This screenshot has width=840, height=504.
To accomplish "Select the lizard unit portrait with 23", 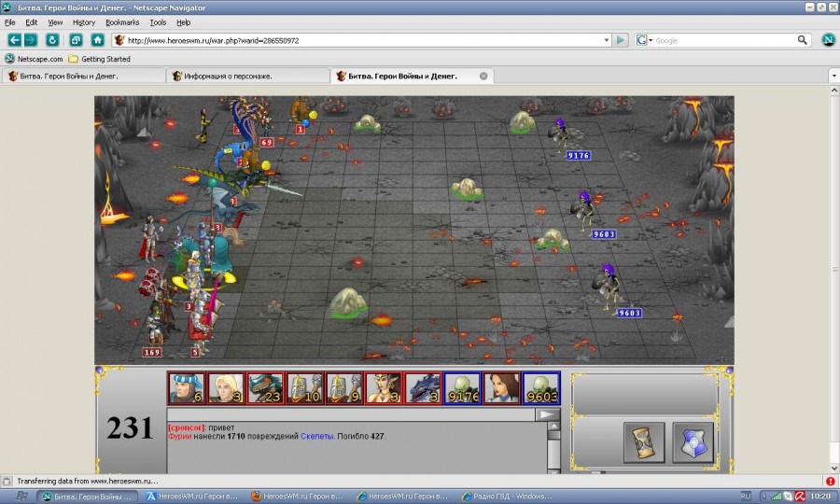I will pos(265,387).
